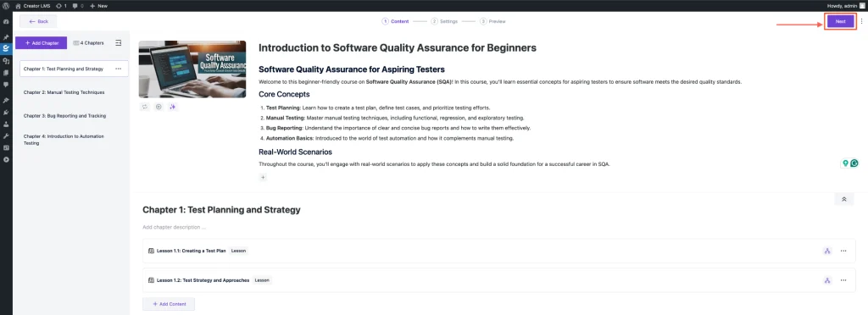The height and width of the screenshot is (315, 868).
Task: Open Chapter 1 three-dot options in sidebar
Action: pyautogui.click(x=118, y=69)
